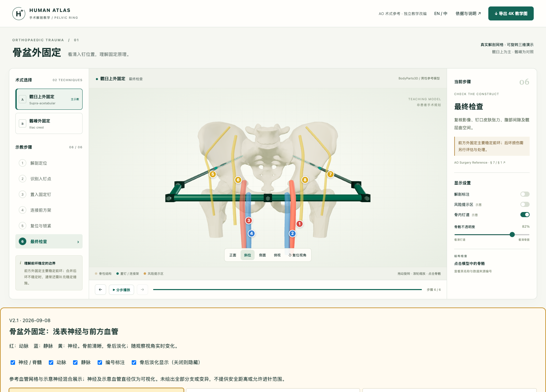This screenshot has width=546, height=392.
Task: Click the B badge of 髂嵴外固定
Action: pos(23,123)
